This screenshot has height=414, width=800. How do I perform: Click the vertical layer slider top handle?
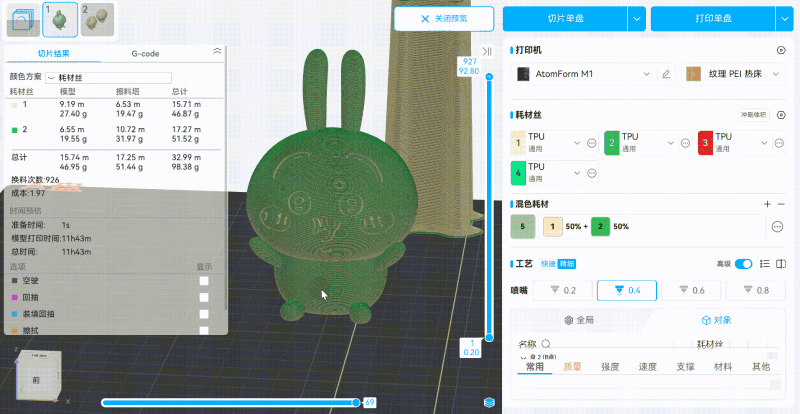[489, 77]
